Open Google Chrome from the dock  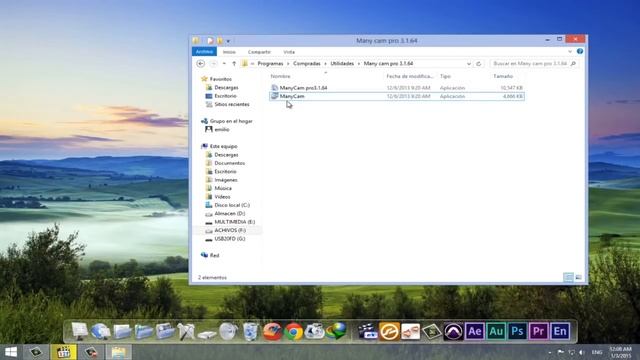(293, 331)
